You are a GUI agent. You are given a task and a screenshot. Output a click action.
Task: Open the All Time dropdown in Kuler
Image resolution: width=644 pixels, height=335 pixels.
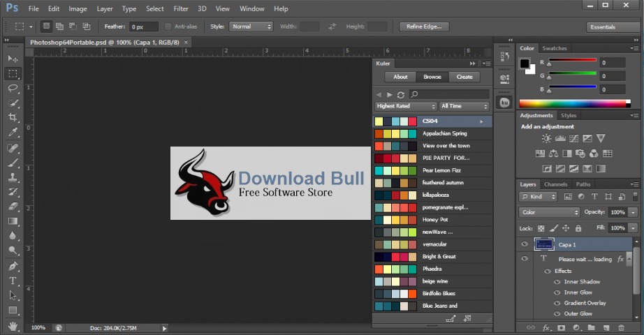[x=464, y=106]
